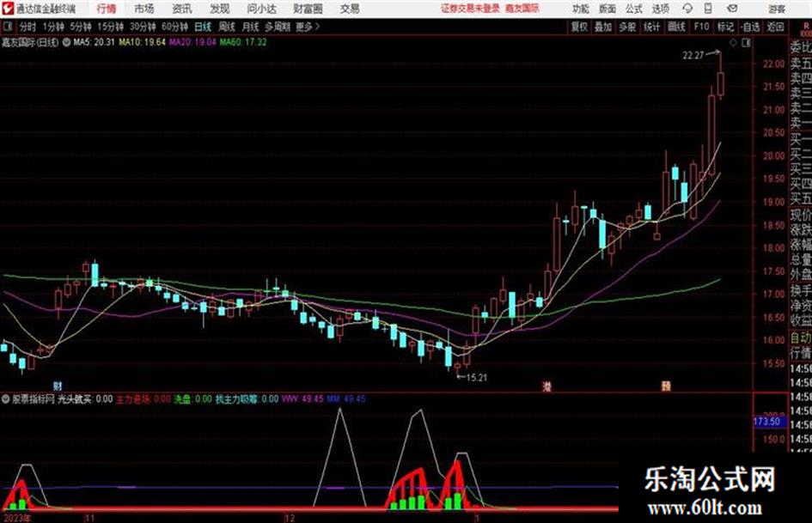
Task: Click the 复权 button
Action: click(x=579, y=27)
